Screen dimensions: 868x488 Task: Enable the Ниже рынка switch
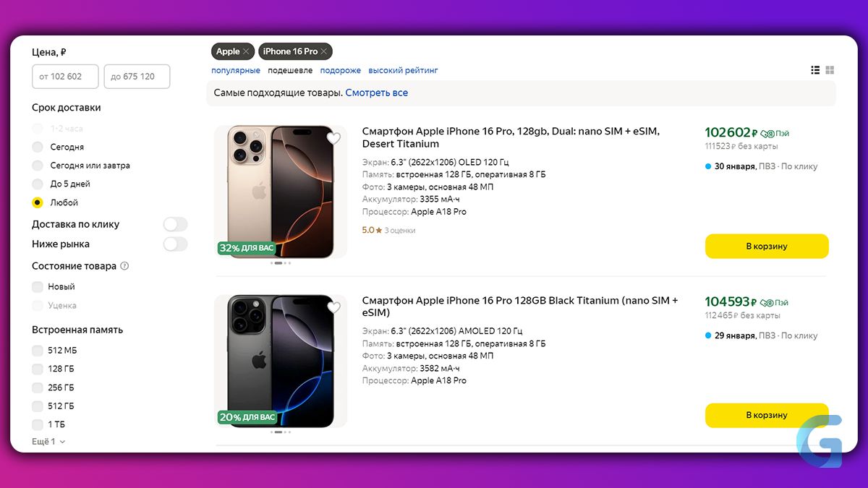coord(175,244)
